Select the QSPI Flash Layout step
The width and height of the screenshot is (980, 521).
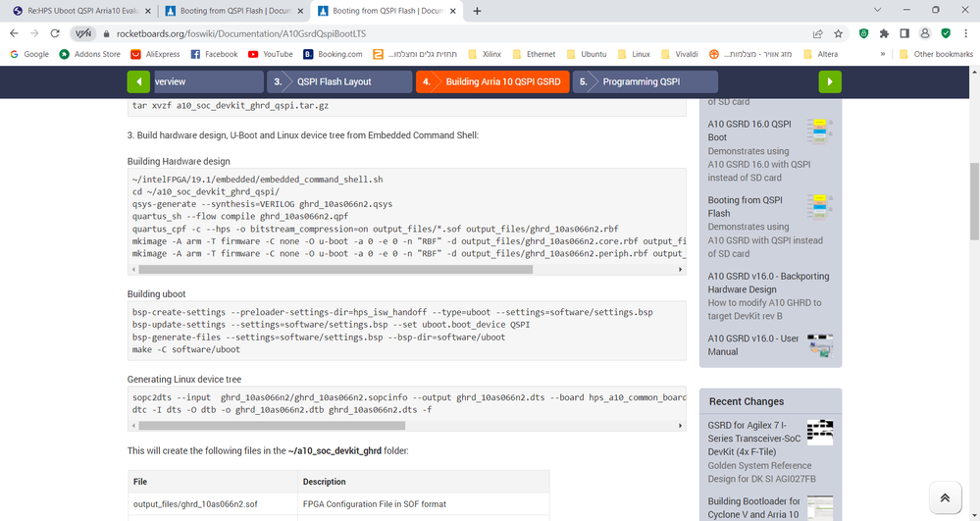[x=338, y=81]
